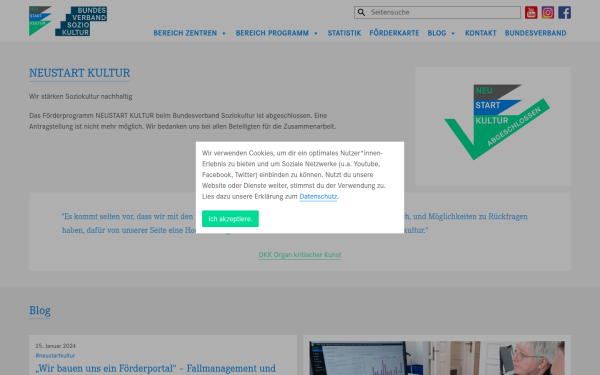Image resolution: width=600 pixels, height=375 pixels.
Task: Select text Wir stärken Soziokultur nachhaltig
Action: point(81,96)
